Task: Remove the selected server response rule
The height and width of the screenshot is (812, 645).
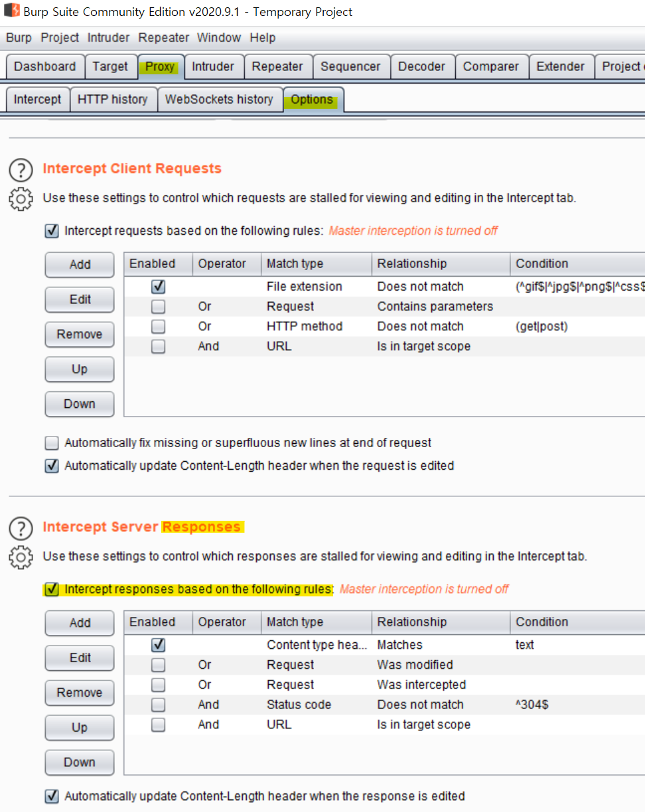Action: (80, 692)
